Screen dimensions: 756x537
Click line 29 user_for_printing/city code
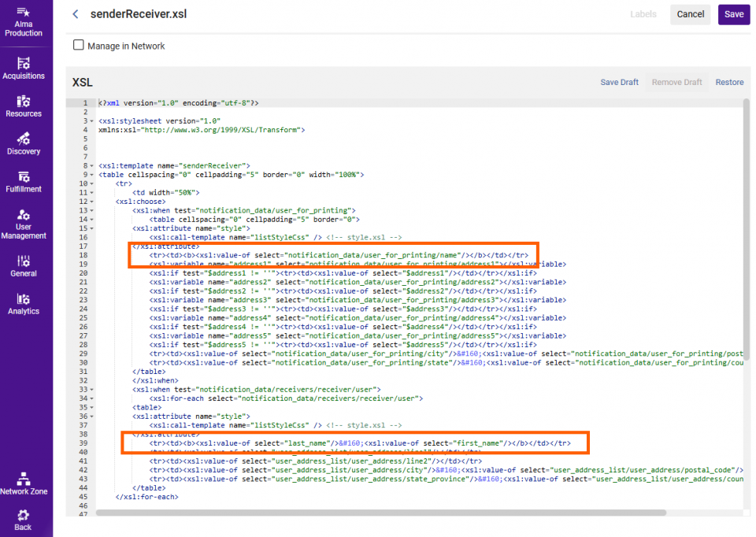pyautogui.click(x=446, y=354)
